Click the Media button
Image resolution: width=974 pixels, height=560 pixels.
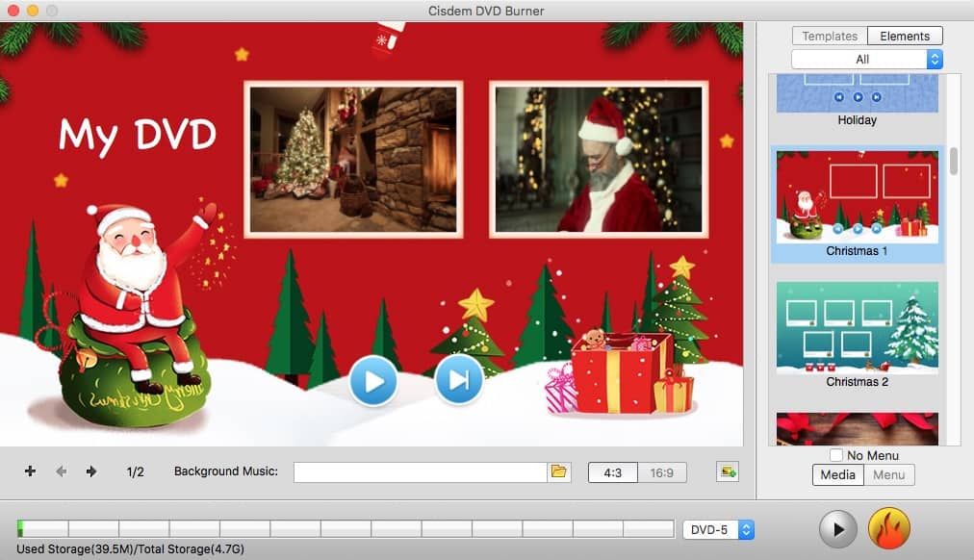(x=837, y=474)
